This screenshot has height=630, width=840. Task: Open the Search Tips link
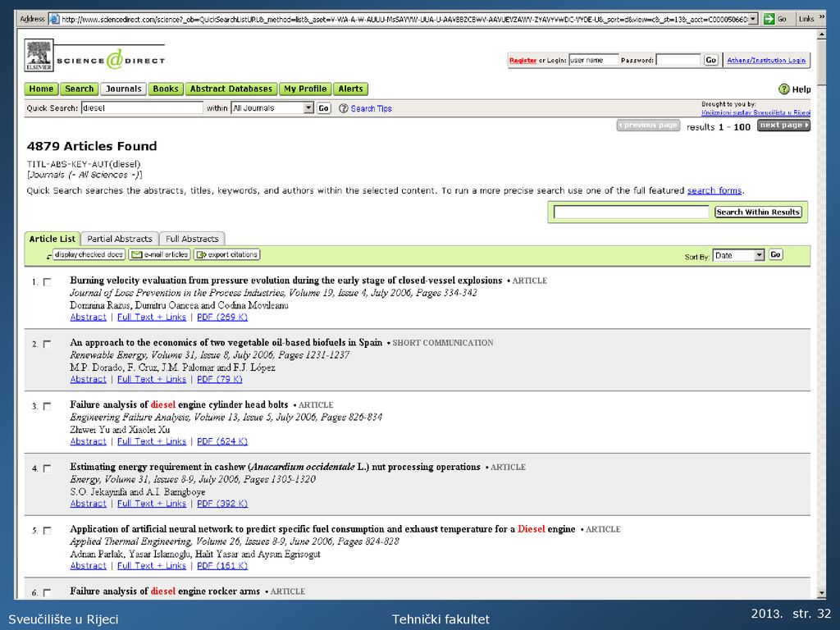[x=372, y=108]
